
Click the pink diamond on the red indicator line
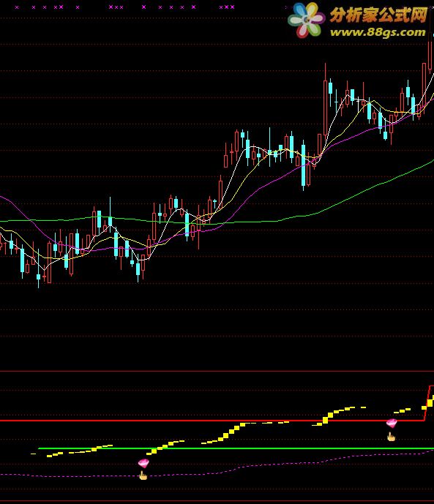point(392,423)
